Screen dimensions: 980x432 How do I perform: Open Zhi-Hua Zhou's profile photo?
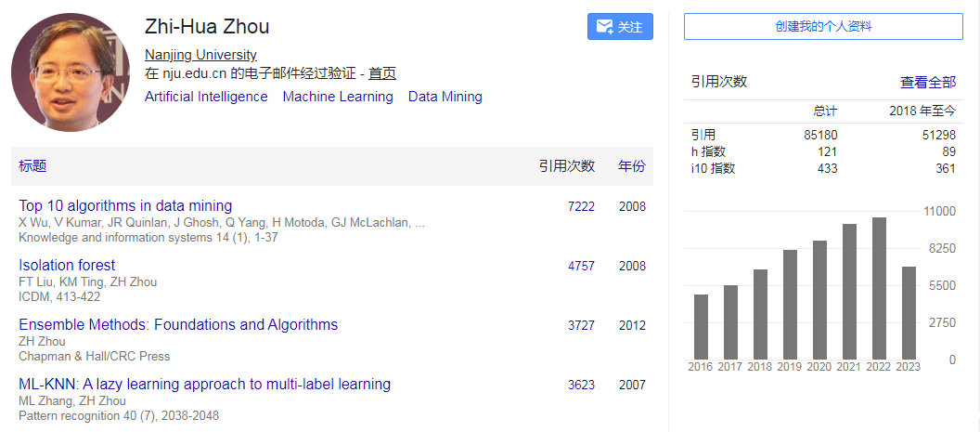[71, 72]
